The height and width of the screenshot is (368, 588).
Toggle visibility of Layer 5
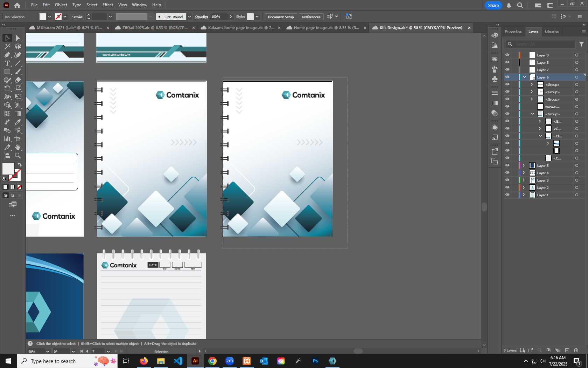[507, 165]
